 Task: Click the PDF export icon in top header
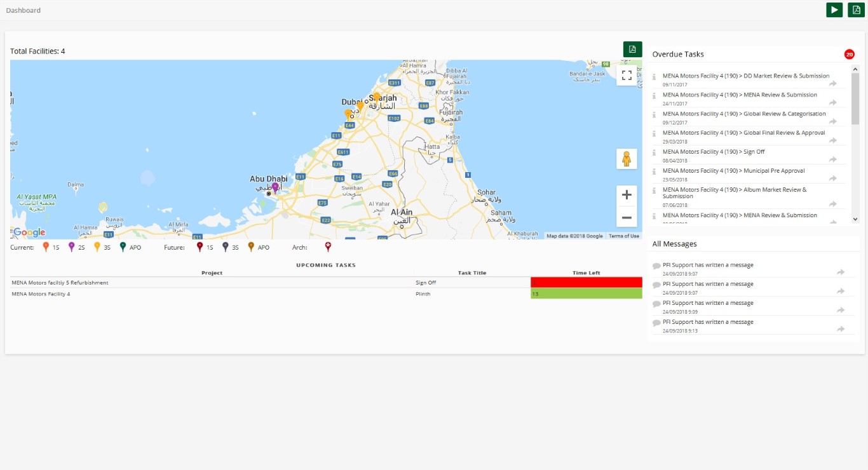(856, 10)
